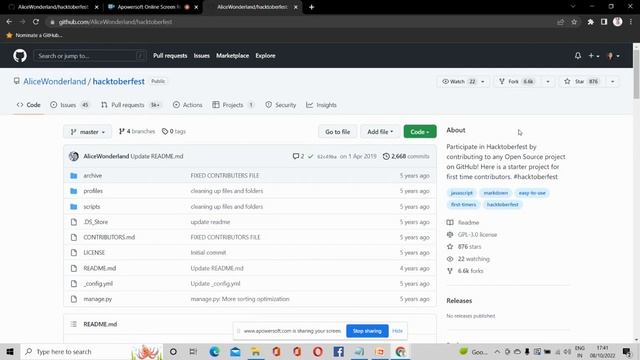The image size is (640, 360).
Task: Go to Marketplace
Action: (232, 56)
